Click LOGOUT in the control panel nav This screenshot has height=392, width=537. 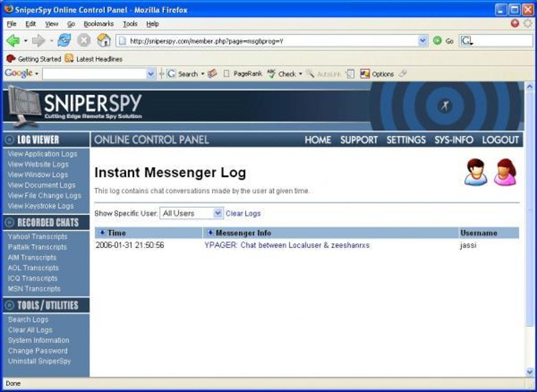500,140
